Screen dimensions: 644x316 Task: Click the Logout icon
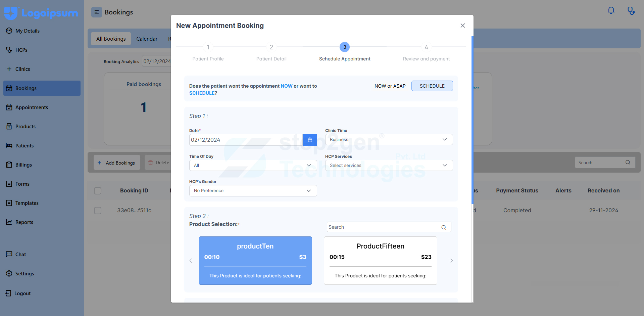(8, 293)
